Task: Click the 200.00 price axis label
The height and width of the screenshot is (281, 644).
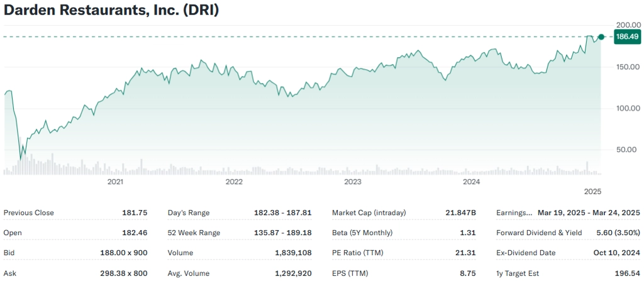Action: pos(627,25)
